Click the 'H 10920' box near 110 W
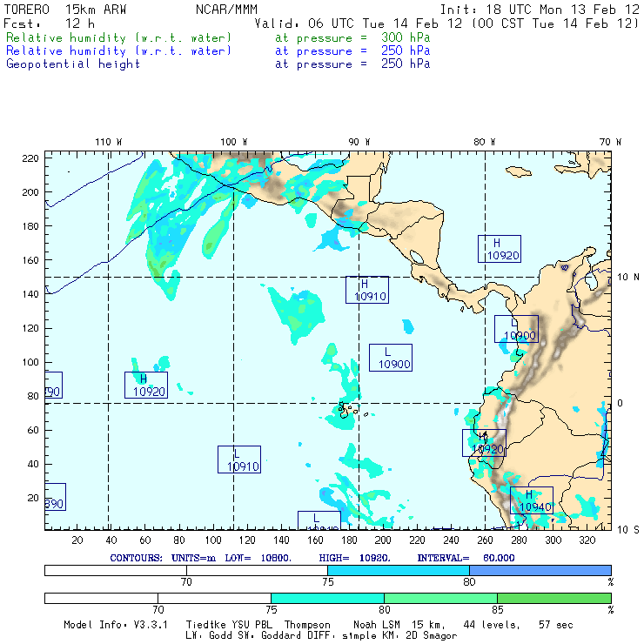 tap(146, 385)
